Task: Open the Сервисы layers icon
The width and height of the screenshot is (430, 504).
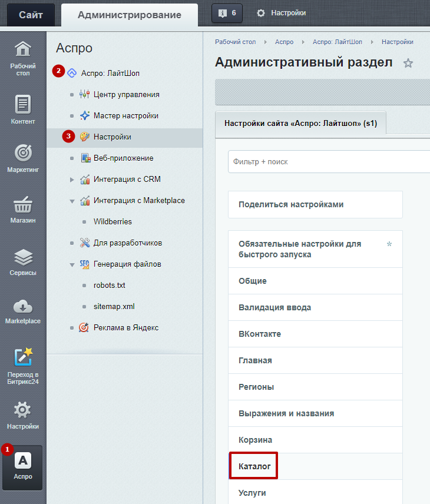Action: (23, 257)
